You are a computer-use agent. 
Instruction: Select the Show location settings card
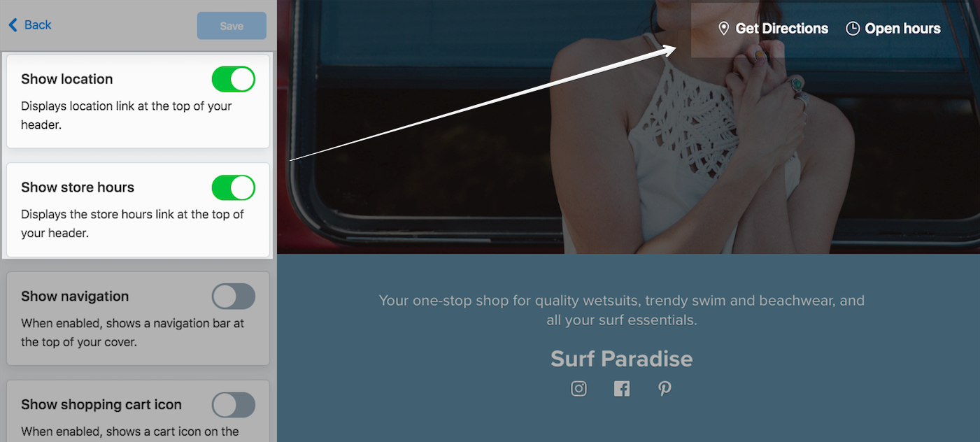point(138,101)
